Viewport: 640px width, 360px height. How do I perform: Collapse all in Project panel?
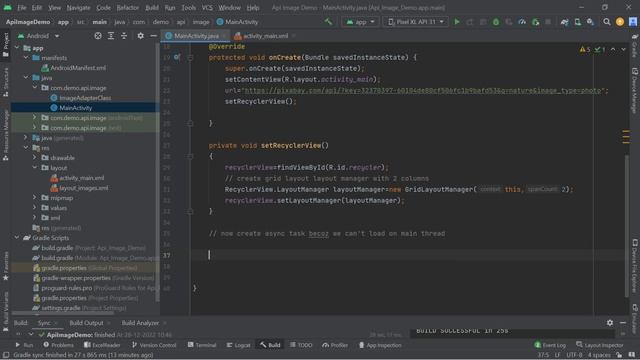click(x=124, y=36)
